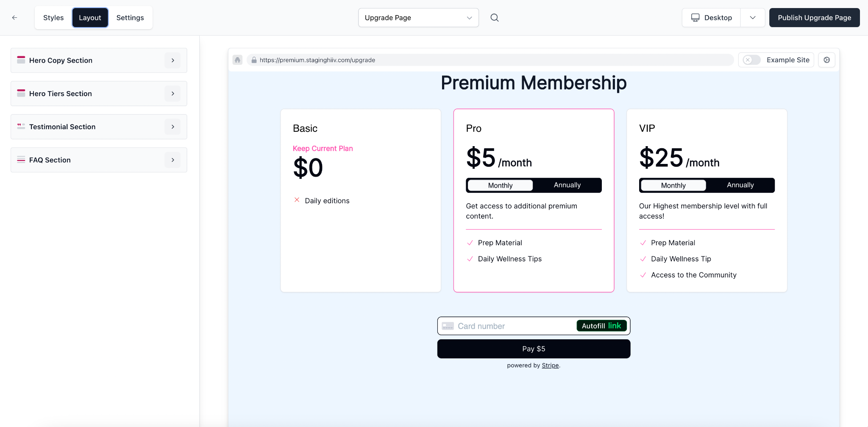868x427 pixels.
Task: Select Annually billing on VIP plan
Action: (740, 185)
